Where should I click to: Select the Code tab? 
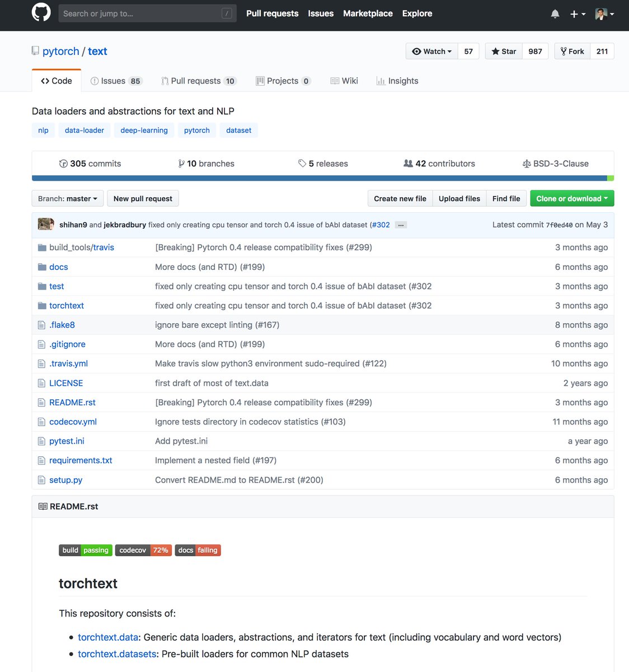[x=57, y=81]
